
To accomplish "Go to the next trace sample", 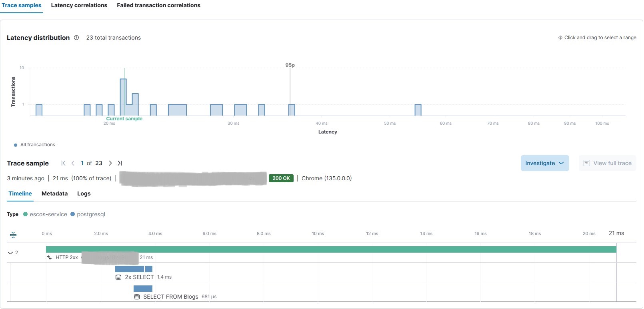I will click(x=110, y=163).
